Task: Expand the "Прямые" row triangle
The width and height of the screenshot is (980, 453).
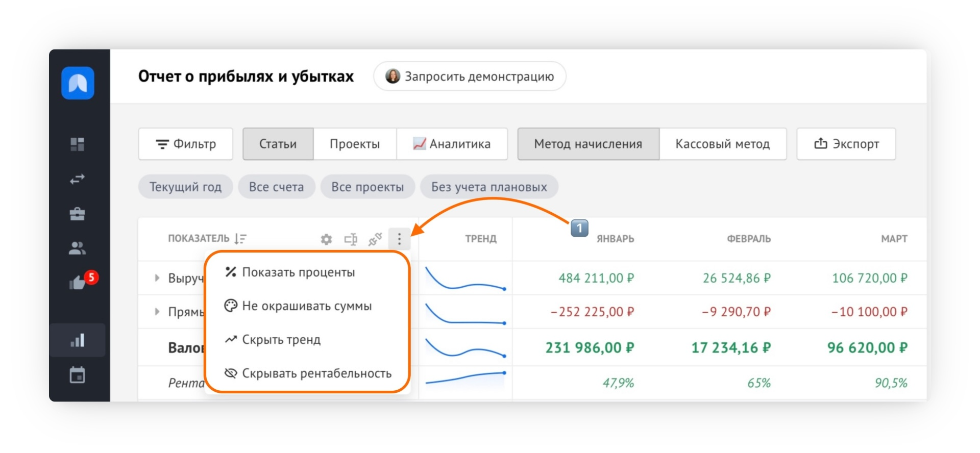Action: click(157, 312)
